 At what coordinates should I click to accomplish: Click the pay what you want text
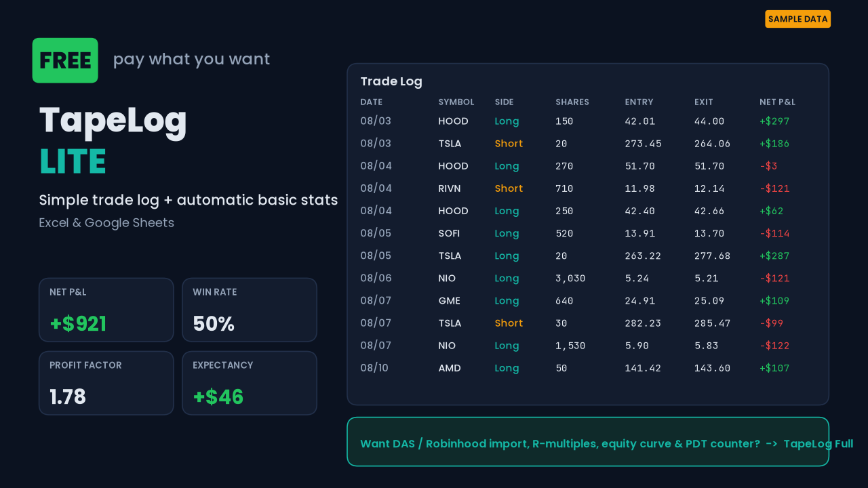pos(191,59)
